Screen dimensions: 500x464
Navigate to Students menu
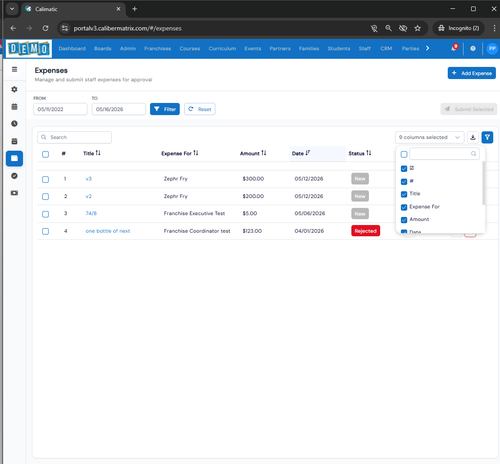[x=339, y=48]
